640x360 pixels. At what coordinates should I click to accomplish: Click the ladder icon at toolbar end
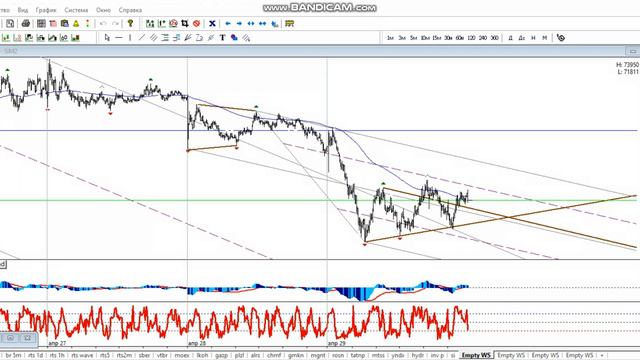tap(289, 24)
